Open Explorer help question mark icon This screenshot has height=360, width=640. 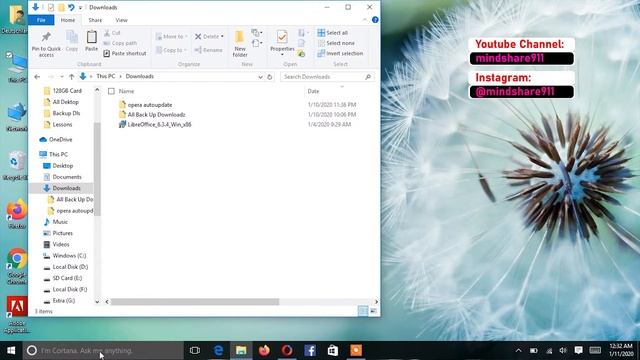[x=375, y=20]
